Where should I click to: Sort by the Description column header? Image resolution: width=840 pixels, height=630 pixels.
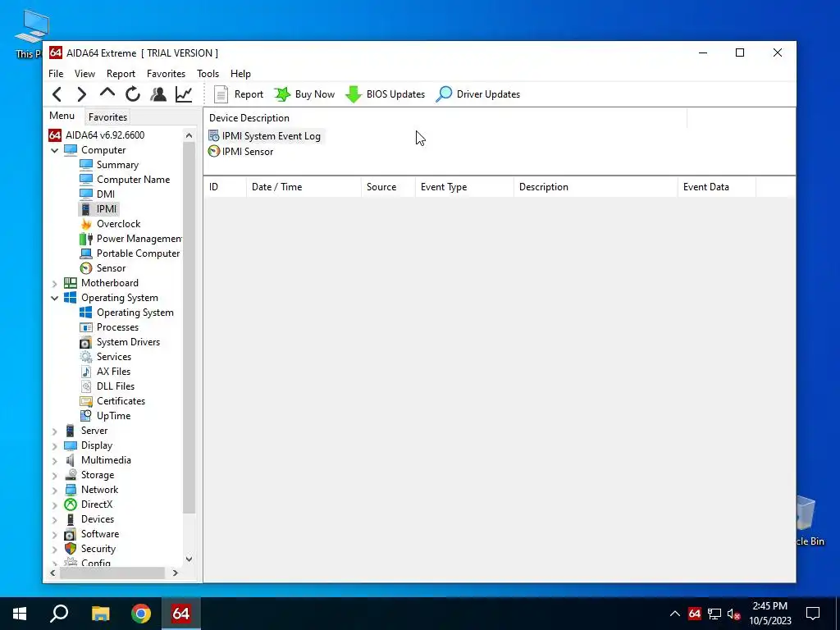click(596, 187)
